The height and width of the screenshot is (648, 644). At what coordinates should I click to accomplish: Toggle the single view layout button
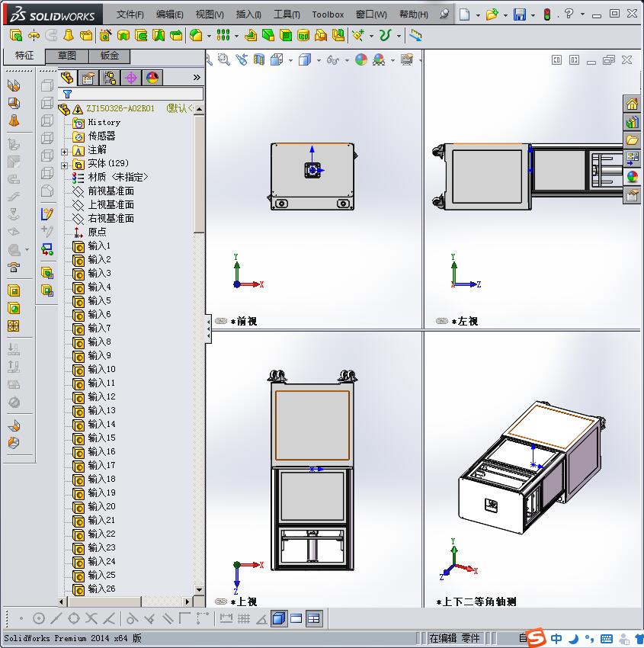tap(279, 618)
